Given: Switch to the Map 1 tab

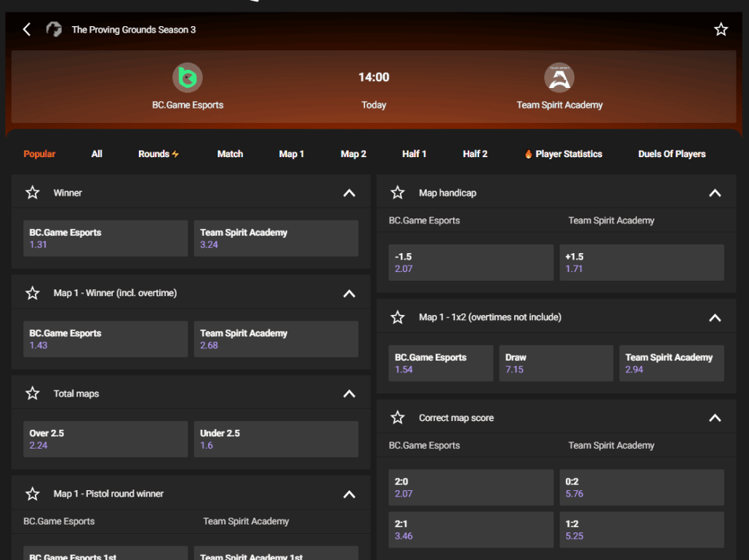Looking at the screenshot, I should [291, 154].
